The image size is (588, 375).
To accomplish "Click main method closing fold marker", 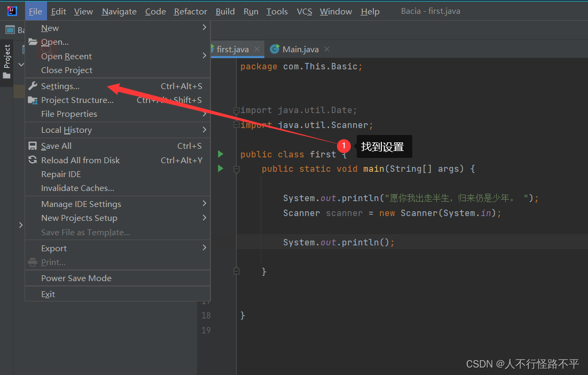I will [x=236, y=271].
